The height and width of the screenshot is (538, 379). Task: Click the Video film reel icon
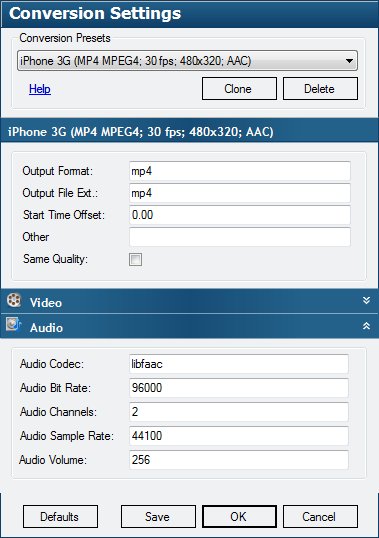pyautogui.click(x=14, y=300)
